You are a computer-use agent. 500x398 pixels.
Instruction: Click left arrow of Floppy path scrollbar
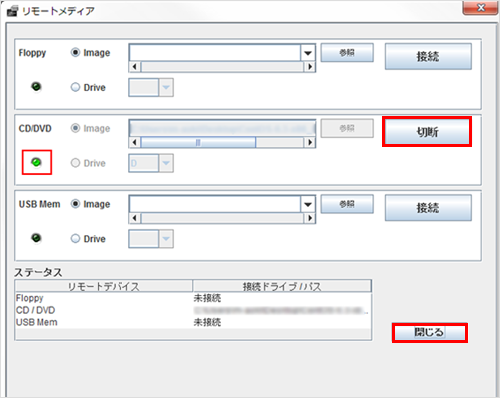pos(134,67)
